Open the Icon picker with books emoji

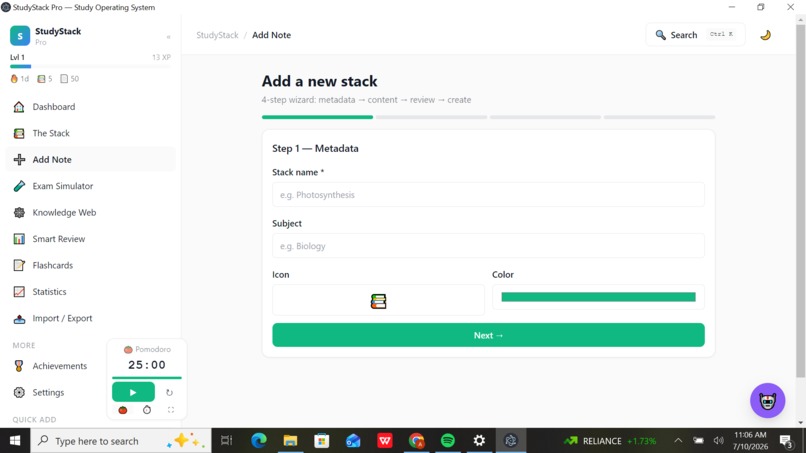coord(378,300)
